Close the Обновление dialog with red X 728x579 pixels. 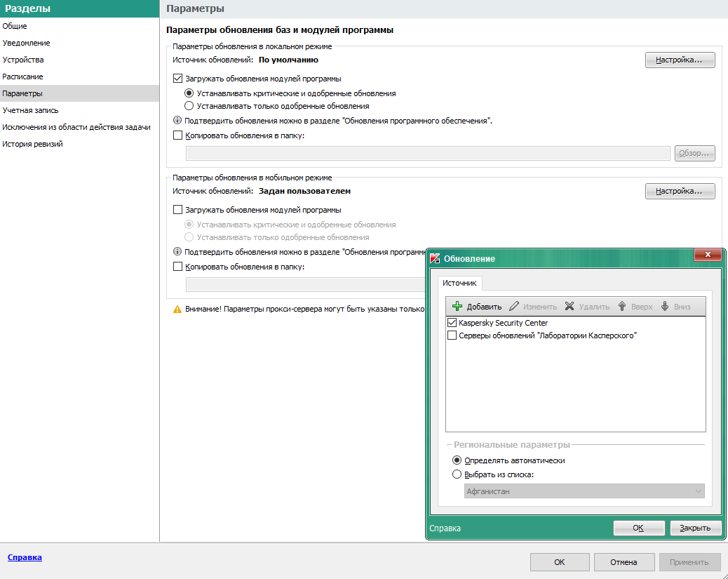(708, 255)
